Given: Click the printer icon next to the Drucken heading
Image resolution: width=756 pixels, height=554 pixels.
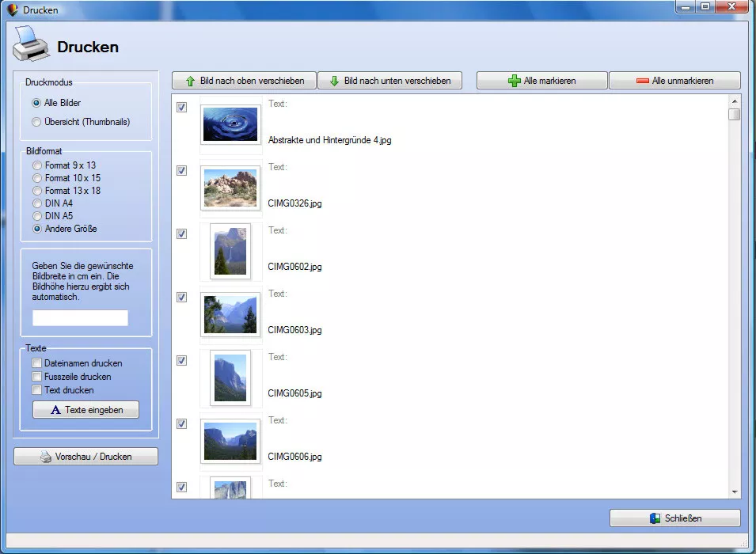Looking at the screenshot, I should click(x=31, y=45).
